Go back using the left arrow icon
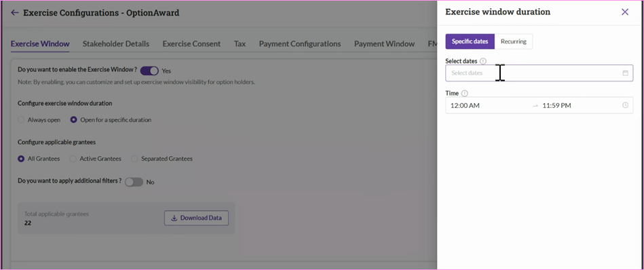644x270 pixels. click(15, 13)
